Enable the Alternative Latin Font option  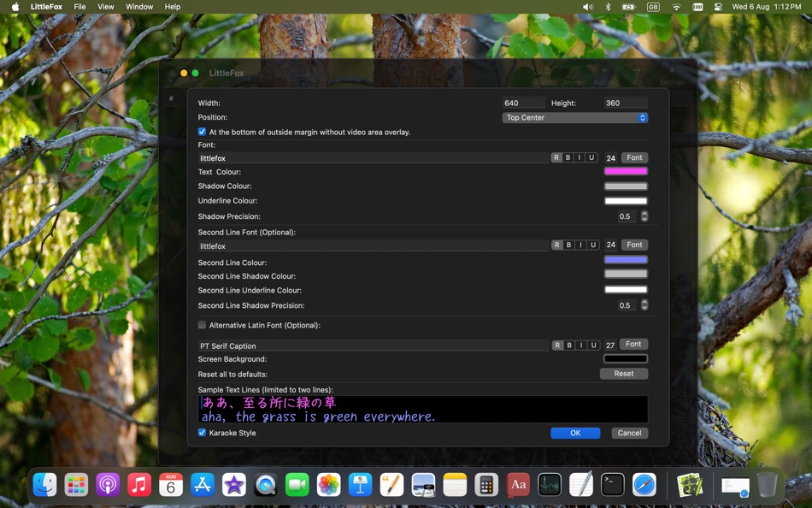[202, 325]
